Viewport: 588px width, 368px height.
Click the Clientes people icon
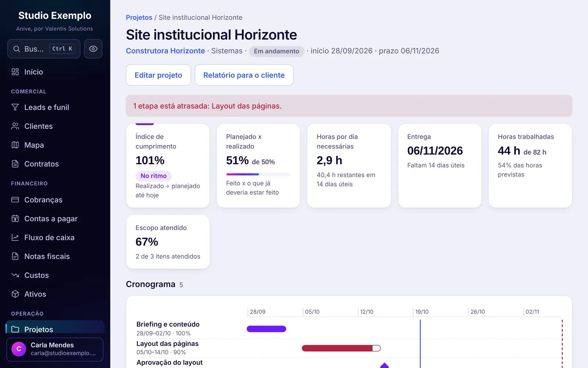[x=15, y=126]
